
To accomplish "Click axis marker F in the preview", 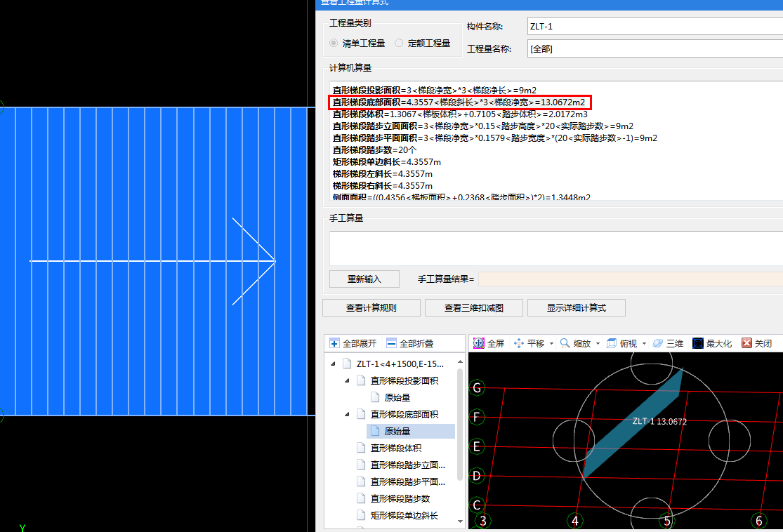I will (x=477, y=417).
